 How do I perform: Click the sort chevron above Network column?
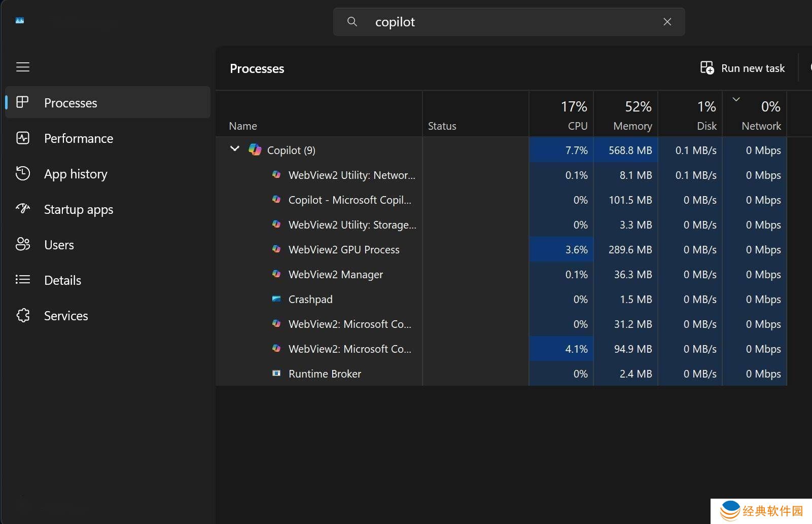coord(736,99)
